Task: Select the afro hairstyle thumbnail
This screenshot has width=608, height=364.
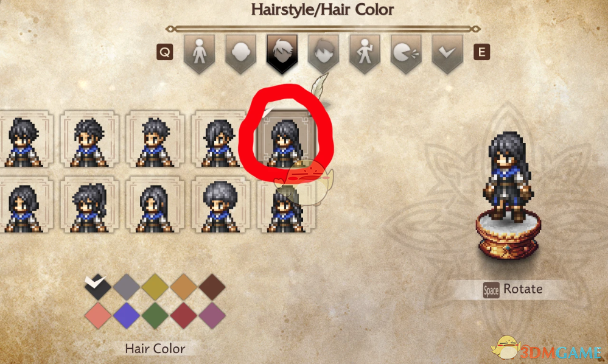Action: [220, 205]
